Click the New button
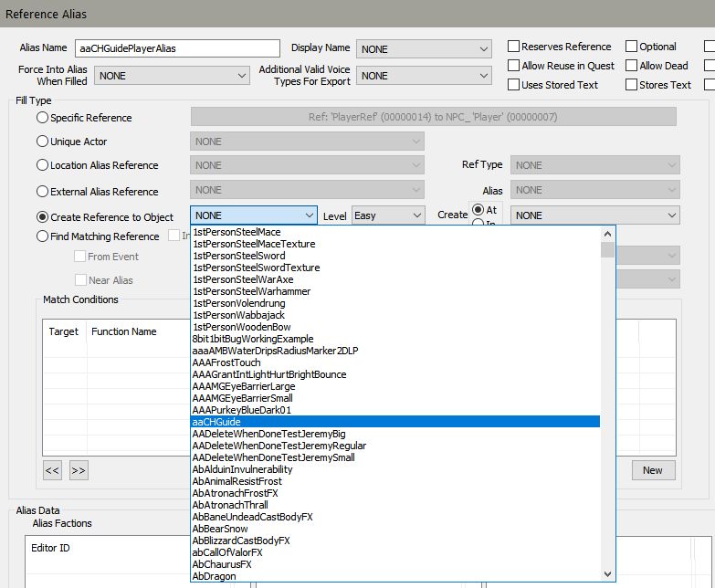The height and width of the screenshot is (588, 715). 652,470
